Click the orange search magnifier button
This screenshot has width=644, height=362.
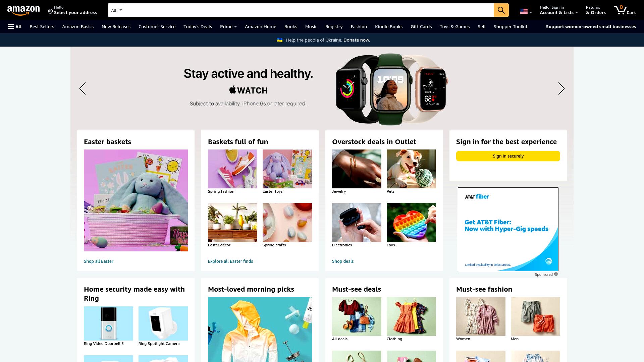tap(501, 10)
